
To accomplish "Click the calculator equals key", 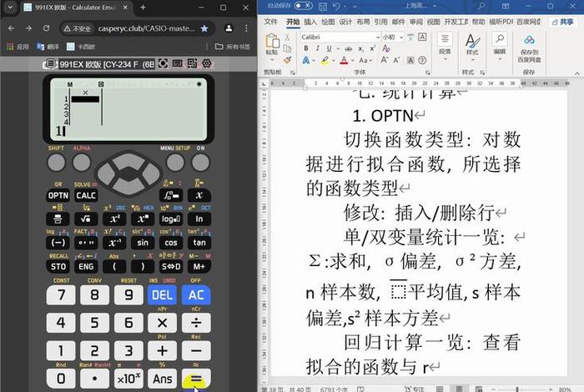I will 196,379.
